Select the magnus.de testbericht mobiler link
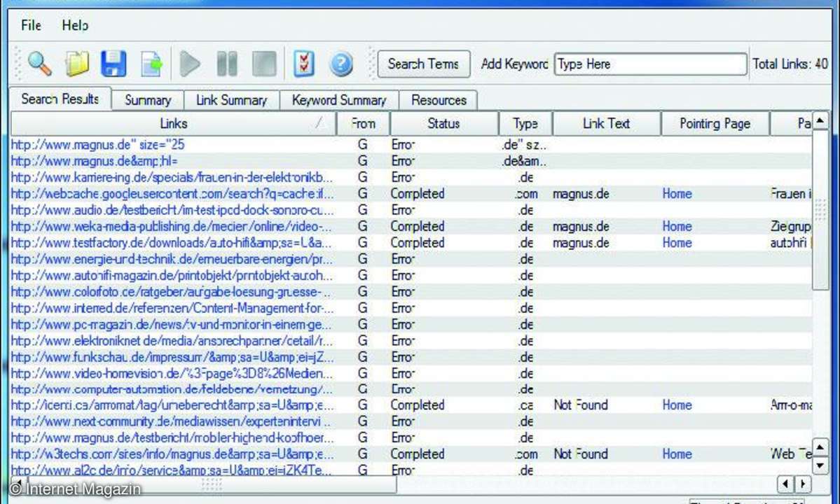The image size is (840, 504). click(x=172, y=437)
